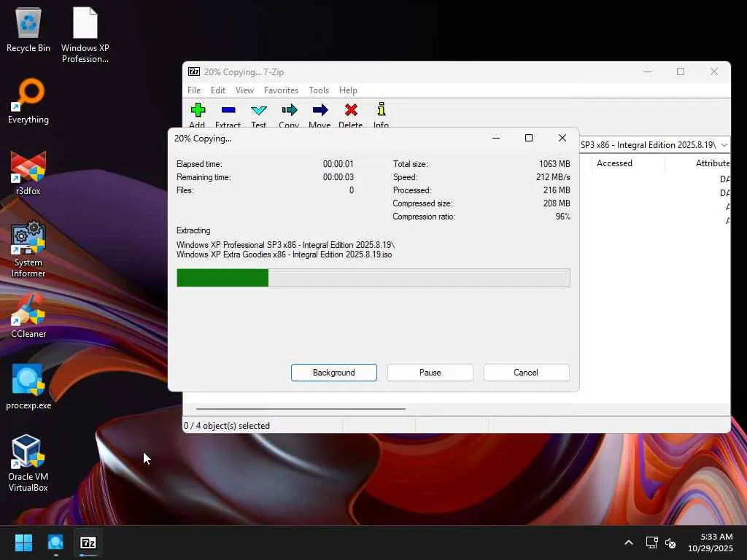Open the Windows Start menu

pos(23,542)
